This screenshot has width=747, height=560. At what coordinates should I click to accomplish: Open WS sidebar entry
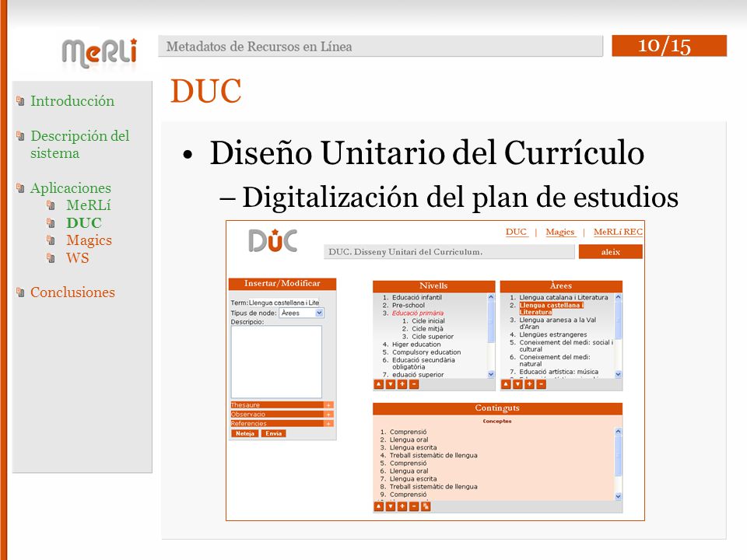pyautogui.click(x=78, y=258)
